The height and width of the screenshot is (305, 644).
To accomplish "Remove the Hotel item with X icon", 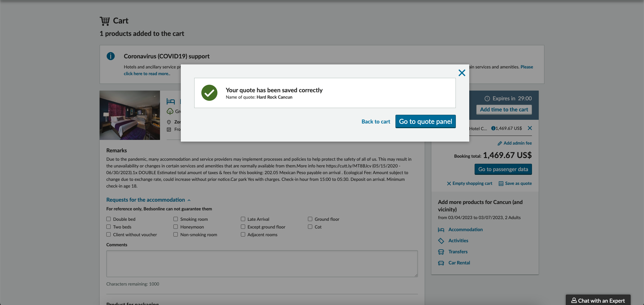I will 530,128.
